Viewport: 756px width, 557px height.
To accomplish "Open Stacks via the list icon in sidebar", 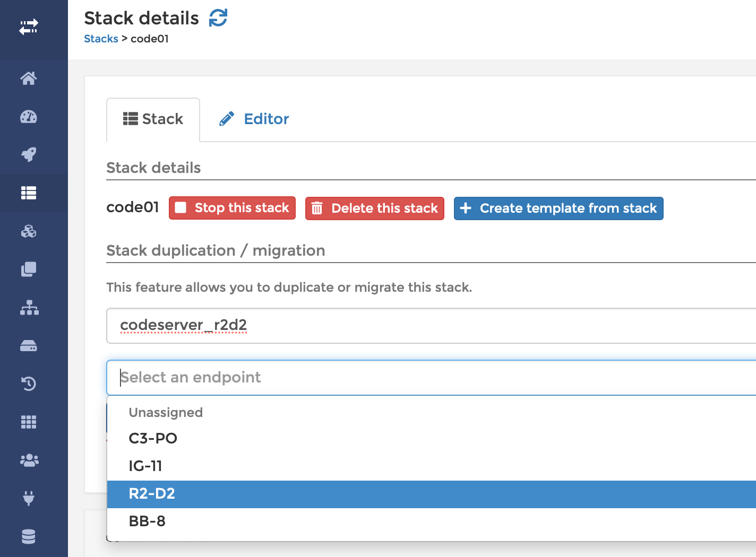I will point(29,193).
